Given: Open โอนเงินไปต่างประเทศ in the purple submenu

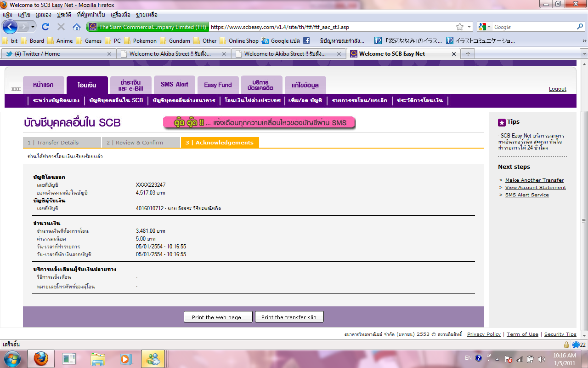Looking at the screenshot, I should pyautogui.click(x=253, y=100).
